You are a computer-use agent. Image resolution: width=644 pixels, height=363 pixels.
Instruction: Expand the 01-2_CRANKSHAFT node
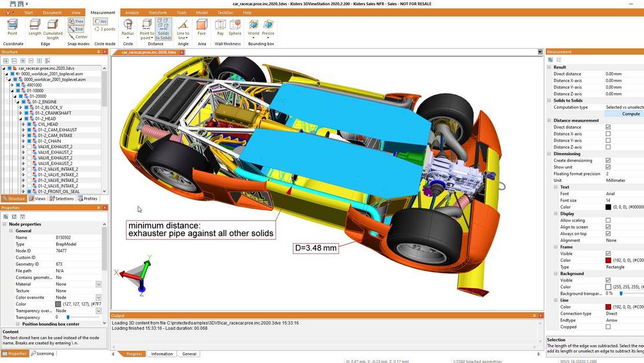(20, 113)
